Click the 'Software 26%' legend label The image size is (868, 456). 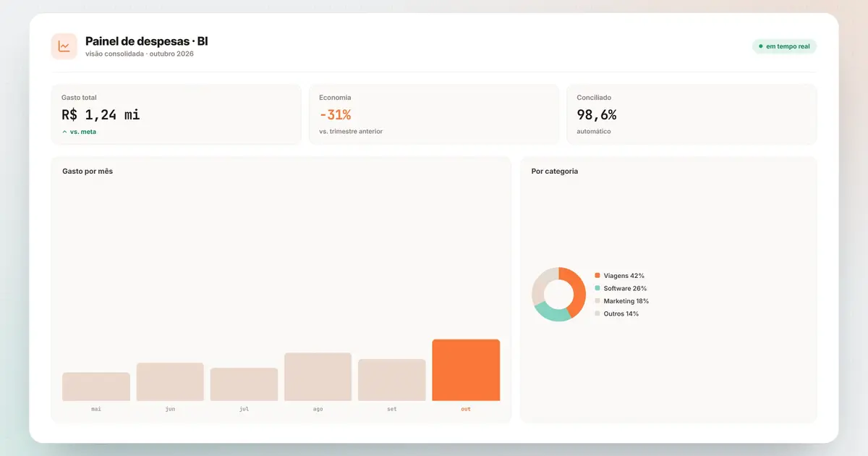(626, 288)
